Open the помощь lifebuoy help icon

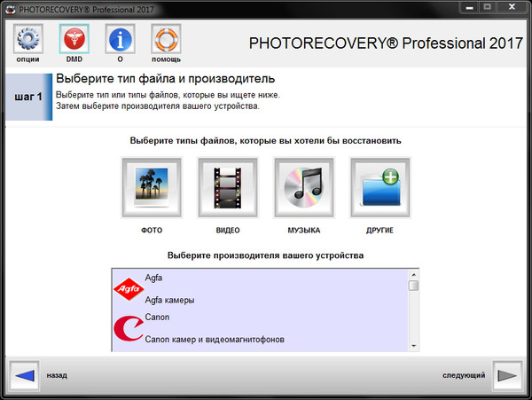[x=166, y=39]
